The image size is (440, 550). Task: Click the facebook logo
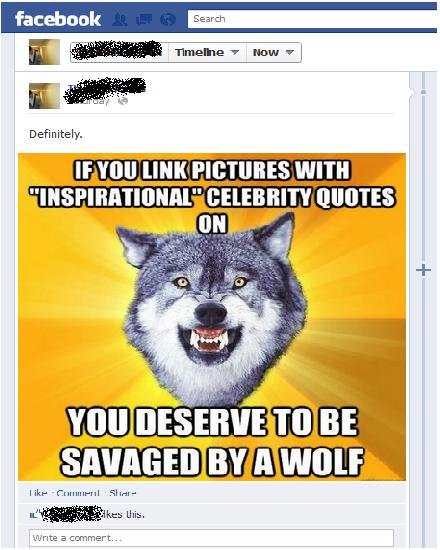tap(58, 19)
